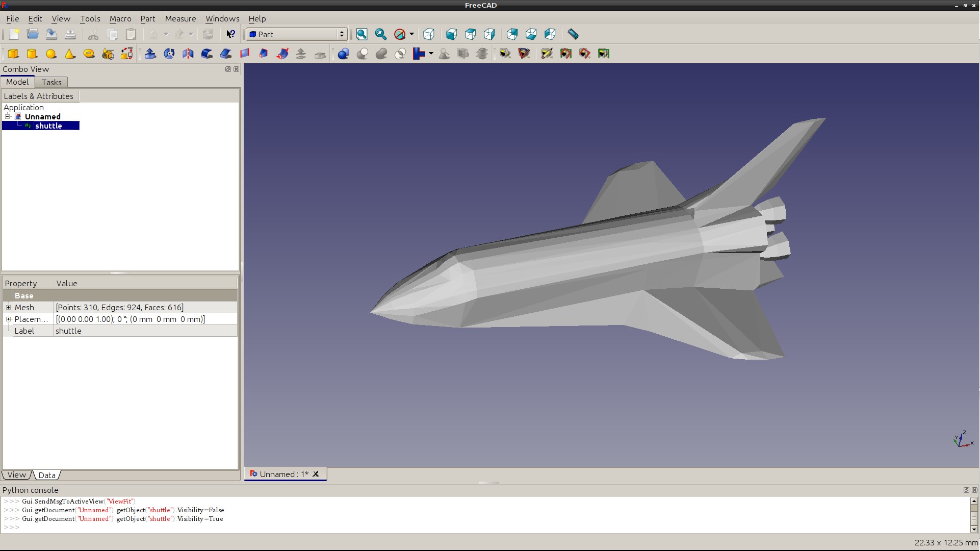Insert a sphere using toolbar icon
Screen dimensions: 980x551
[51, 54]
